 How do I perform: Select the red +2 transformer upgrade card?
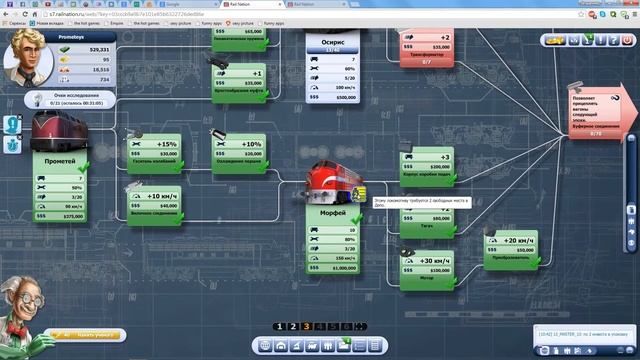[427, 48]
